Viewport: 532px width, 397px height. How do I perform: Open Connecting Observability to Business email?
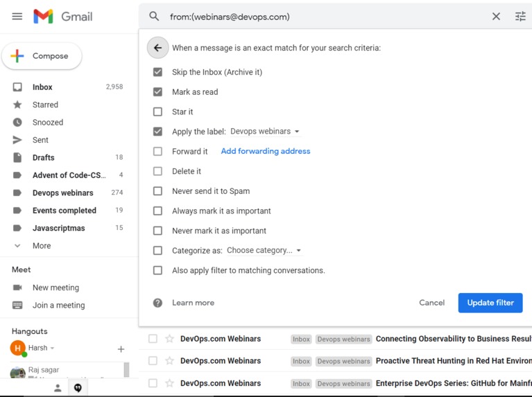[454, 339]
